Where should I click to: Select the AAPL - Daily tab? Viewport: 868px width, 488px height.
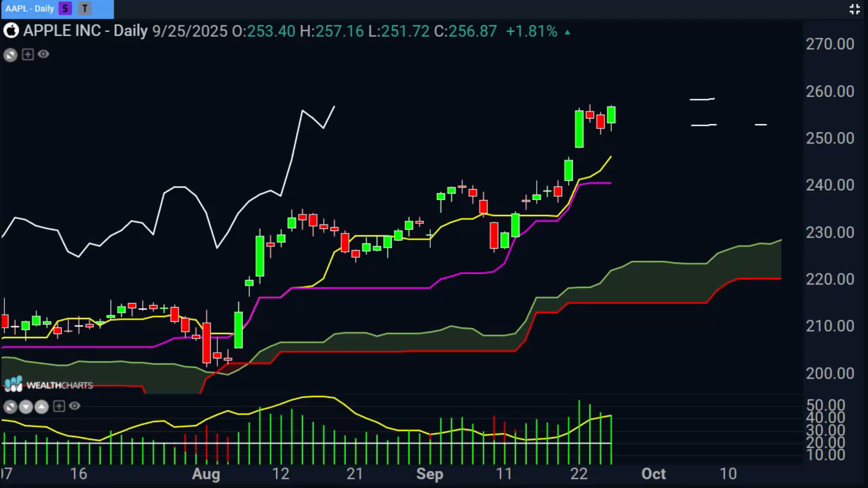[x=30, y=9]
